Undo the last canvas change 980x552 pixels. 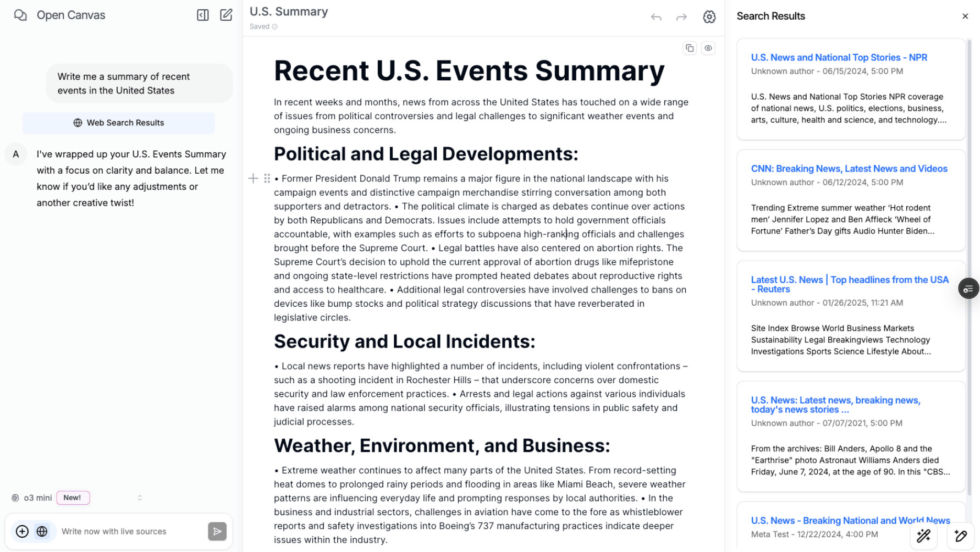[x=656, y=17]
